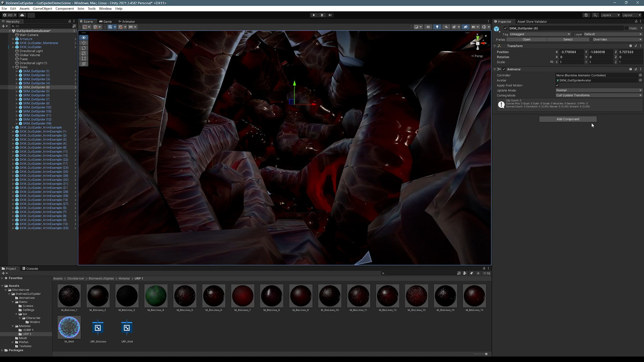This screenshot has height=362, width=644.
Task: Click the Add Component button
Action: tap(568, 119)
